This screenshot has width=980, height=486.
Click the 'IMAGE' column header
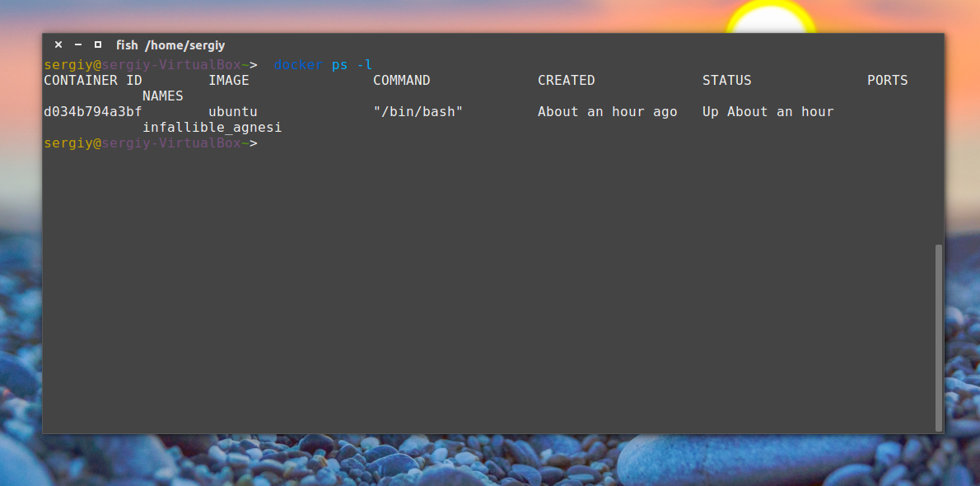[229, 80]
